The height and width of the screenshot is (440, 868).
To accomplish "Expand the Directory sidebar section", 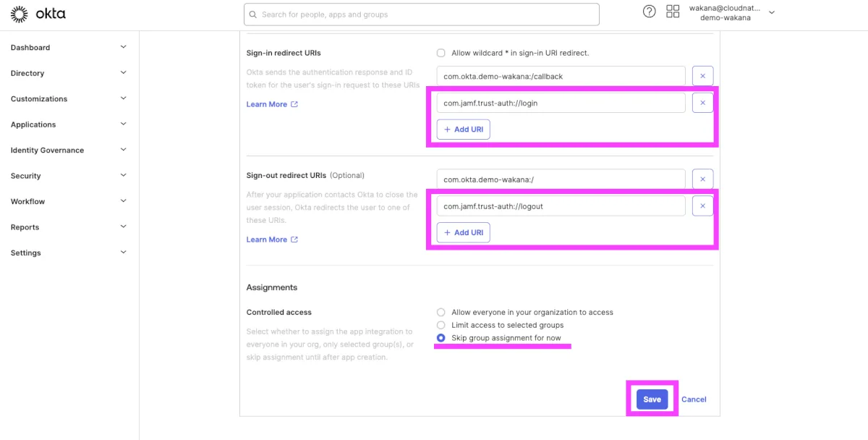I will click(123, 73).
